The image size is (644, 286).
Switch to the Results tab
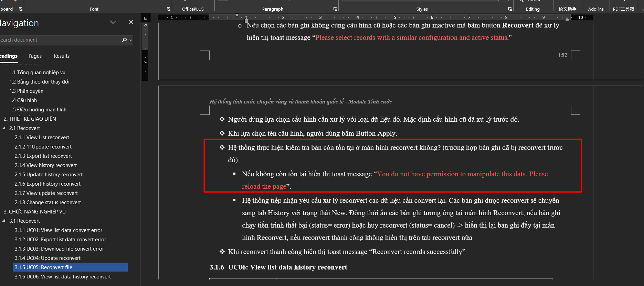[x=62, y=56]
